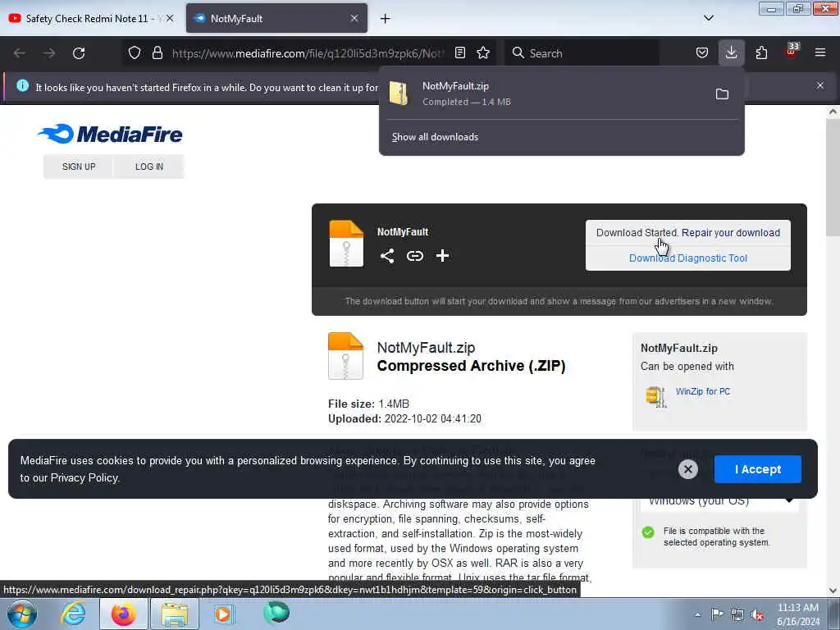Click the 'Compressed Archive (.ZIP)' heading

tap(471, 366)
